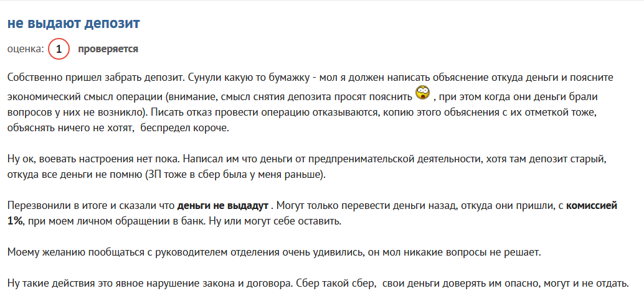The image size is (644, 301).
Task: Click phrase "Ну или могут себе оставить"
Action: (x=275, y=222)
